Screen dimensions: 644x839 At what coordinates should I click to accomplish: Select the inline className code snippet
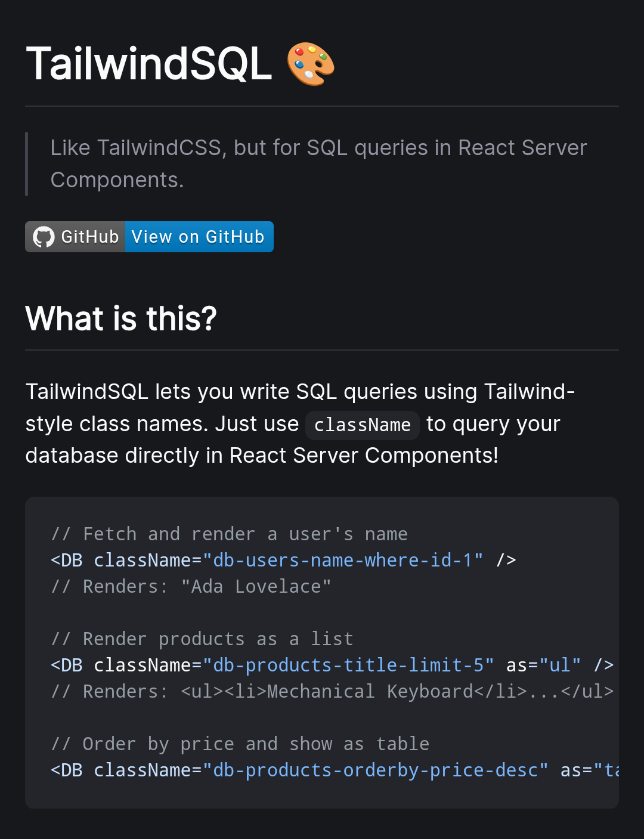point(362,425)
